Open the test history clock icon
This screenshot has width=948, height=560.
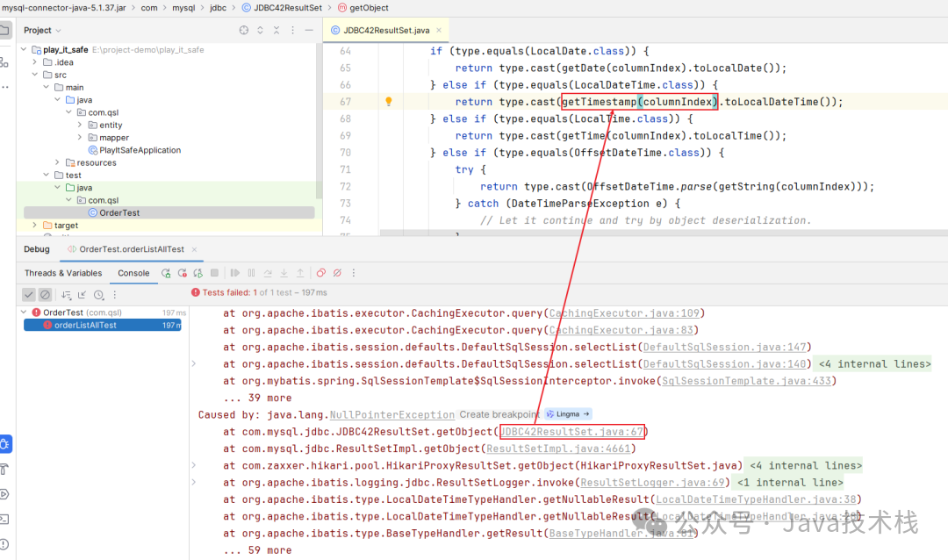(98, 295)
